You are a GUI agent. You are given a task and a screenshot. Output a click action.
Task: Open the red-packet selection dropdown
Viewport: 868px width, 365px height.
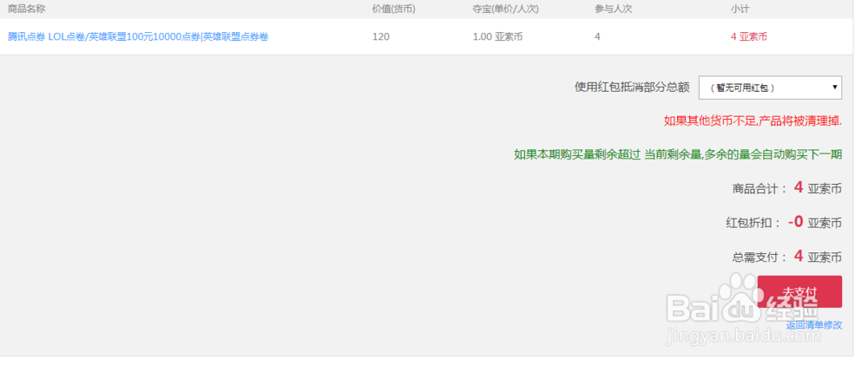[x=770, y=88]
